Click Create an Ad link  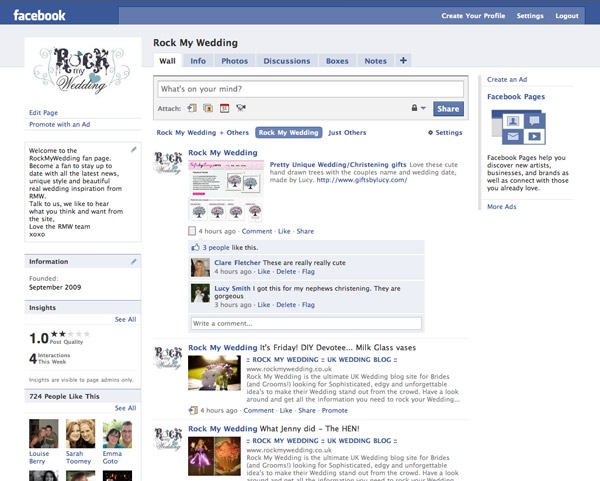point(507,79)
